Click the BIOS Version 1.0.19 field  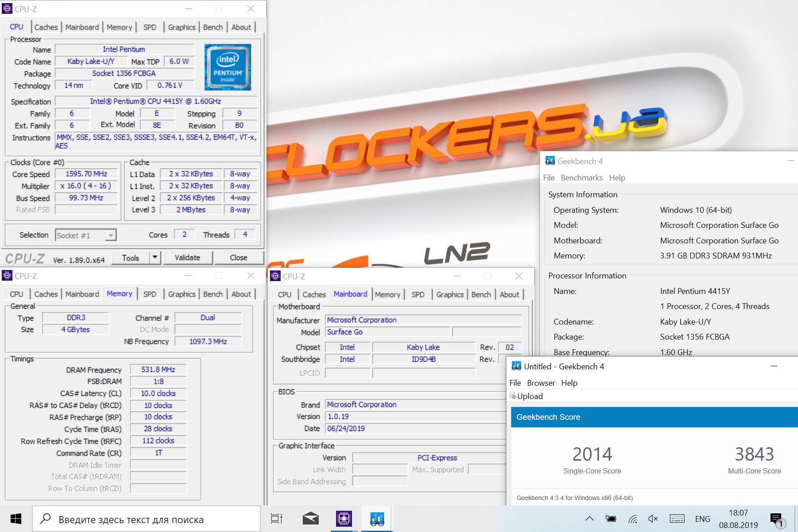415,416
